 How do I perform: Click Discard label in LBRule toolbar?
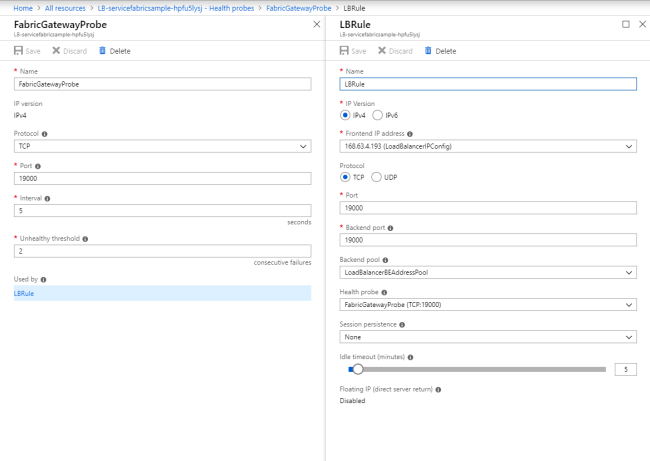click(x=401, y=51)
